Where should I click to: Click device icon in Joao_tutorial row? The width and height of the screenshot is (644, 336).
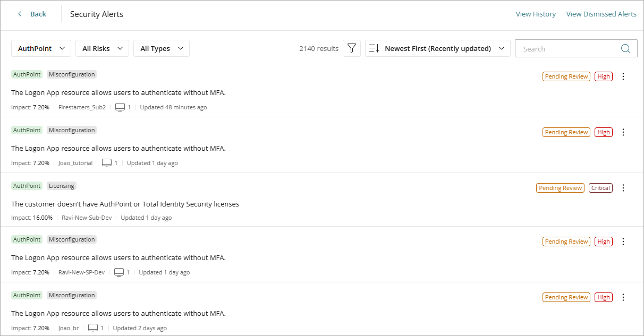(107, 163)
